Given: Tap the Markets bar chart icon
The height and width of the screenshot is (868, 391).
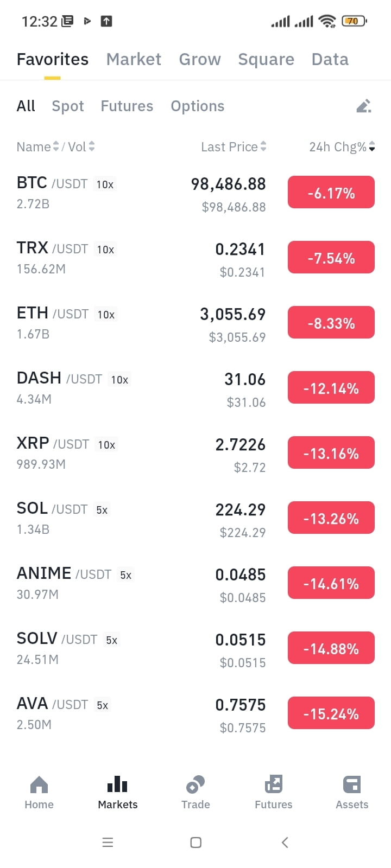Looking at the screenshot, I should click(117, 784).
